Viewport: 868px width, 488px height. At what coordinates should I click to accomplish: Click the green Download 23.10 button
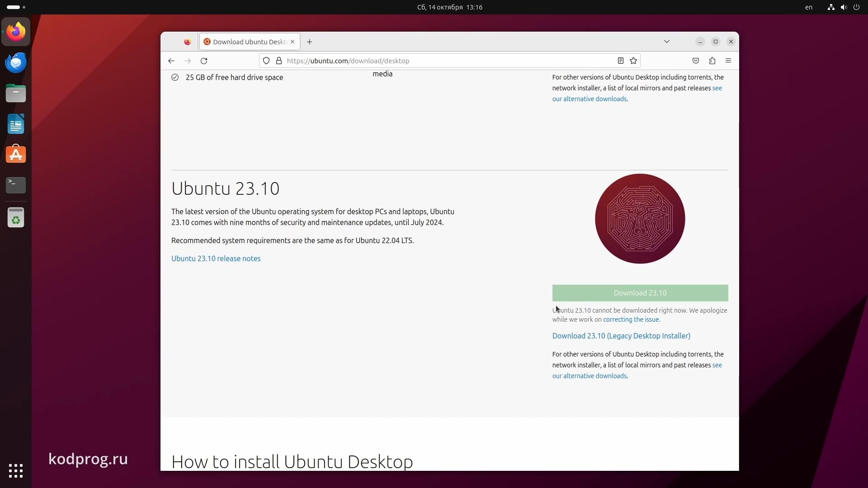click(x=640, y=293)
